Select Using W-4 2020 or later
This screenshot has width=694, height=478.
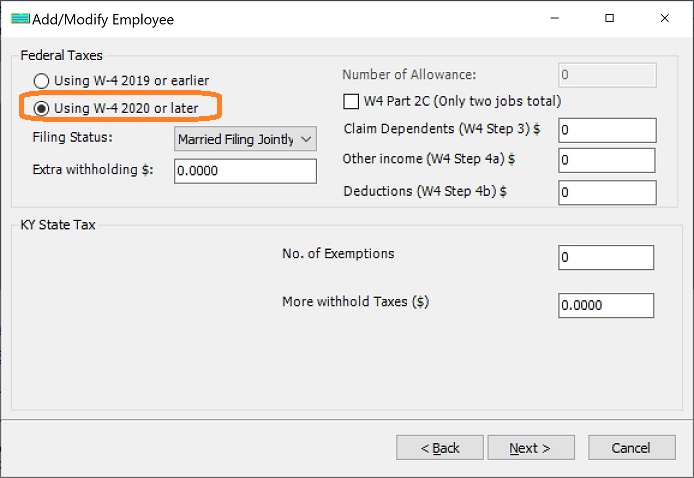click(42, 108)
